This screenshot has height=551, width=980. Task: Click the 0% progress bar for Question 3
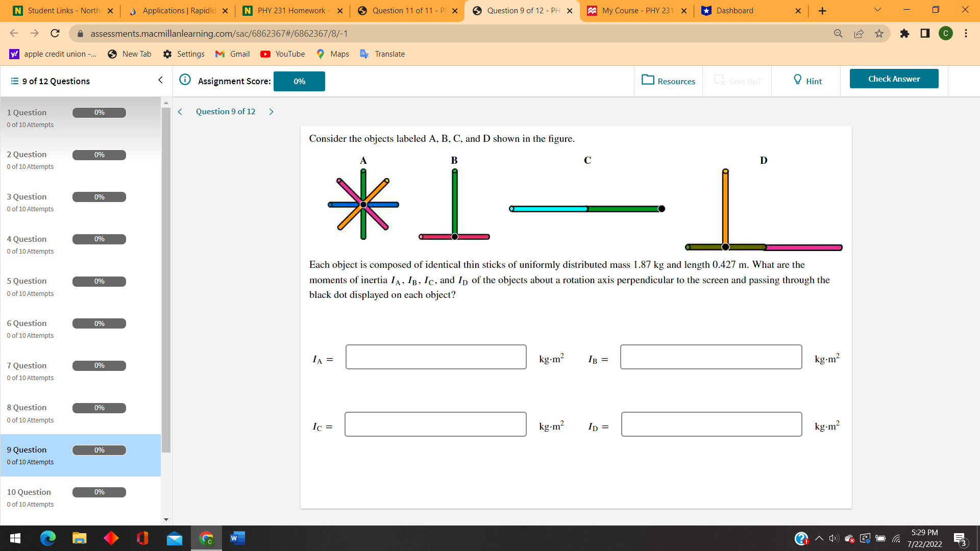point(99,196)
